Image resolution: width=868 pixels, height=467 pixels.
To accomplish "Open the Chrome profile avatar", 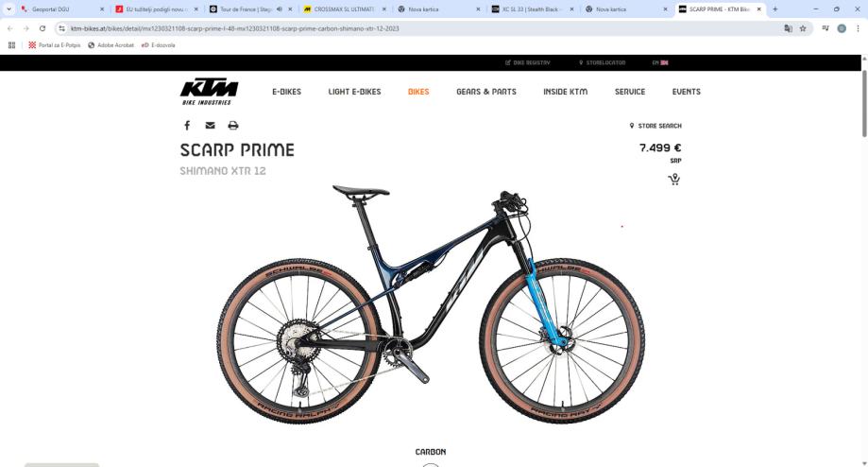I will click(842, 28).
